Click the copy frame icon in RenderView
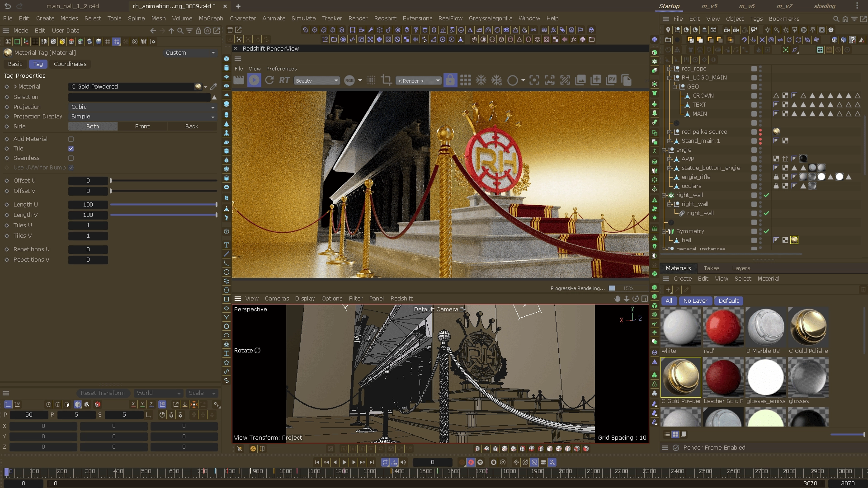Screen dimensions: 868x488 [x=627, y=80]
